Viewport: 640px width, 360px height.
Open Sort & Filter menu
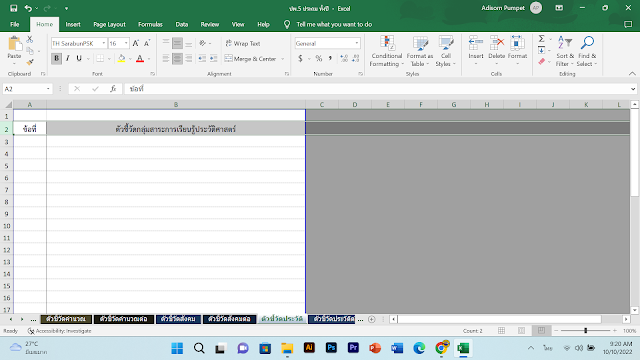[565, 51]
